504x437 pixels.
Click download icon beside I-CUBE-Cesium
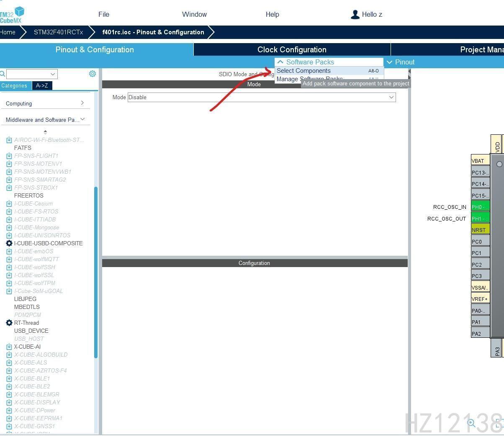tap(9, 203)
